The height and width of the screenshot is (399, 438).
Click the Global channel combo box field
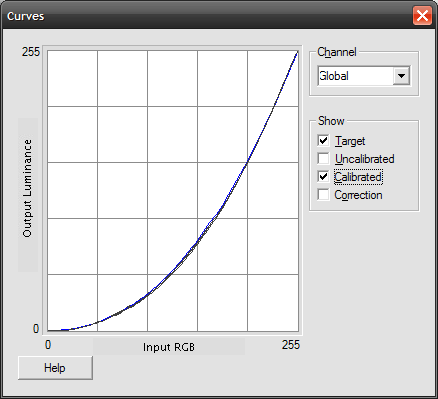tap(364, 76)
